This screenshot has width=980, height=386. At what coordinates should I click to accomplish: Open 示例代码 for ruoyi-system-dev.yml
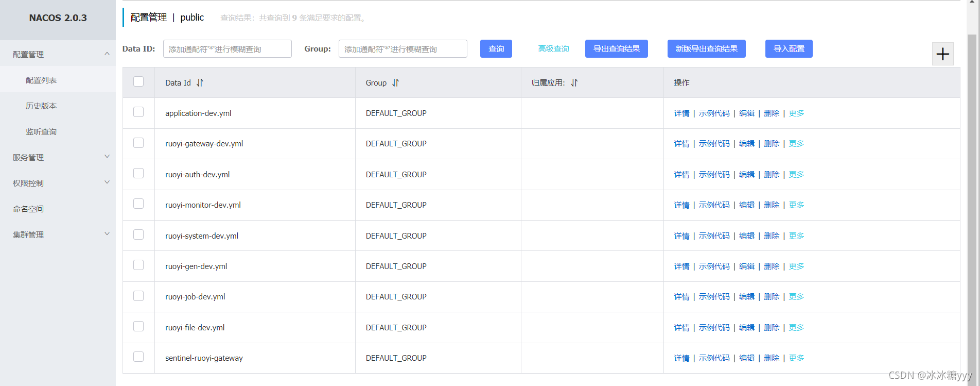[x=714, y=236]
